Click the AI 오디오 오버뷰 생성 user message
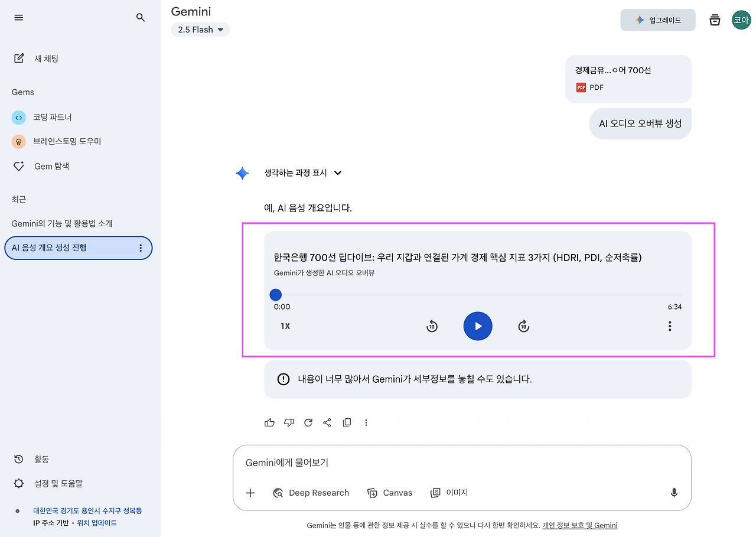The height and width of the screenshot is (537, 756). [x=640, y=123]
